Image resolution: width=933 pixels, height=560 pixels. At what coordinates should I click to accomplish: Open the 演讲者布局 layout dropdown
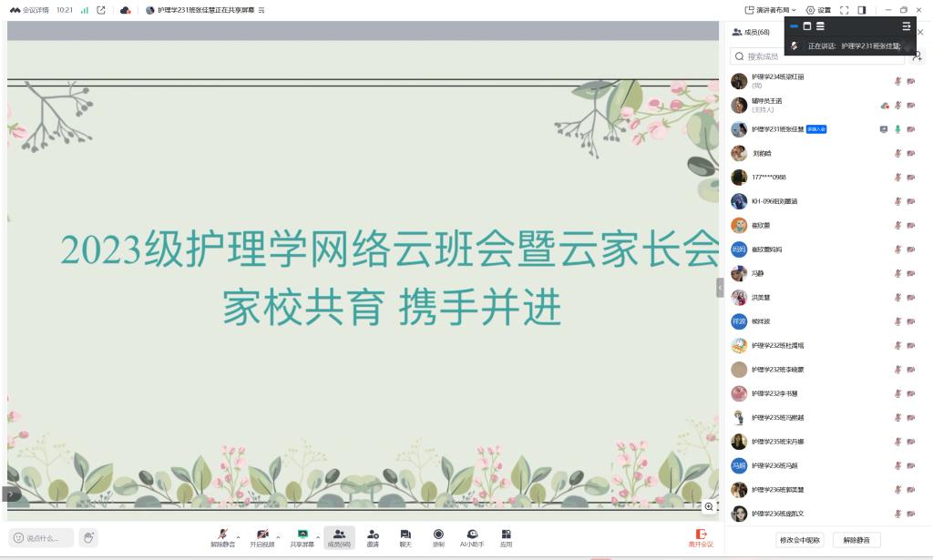770,10
